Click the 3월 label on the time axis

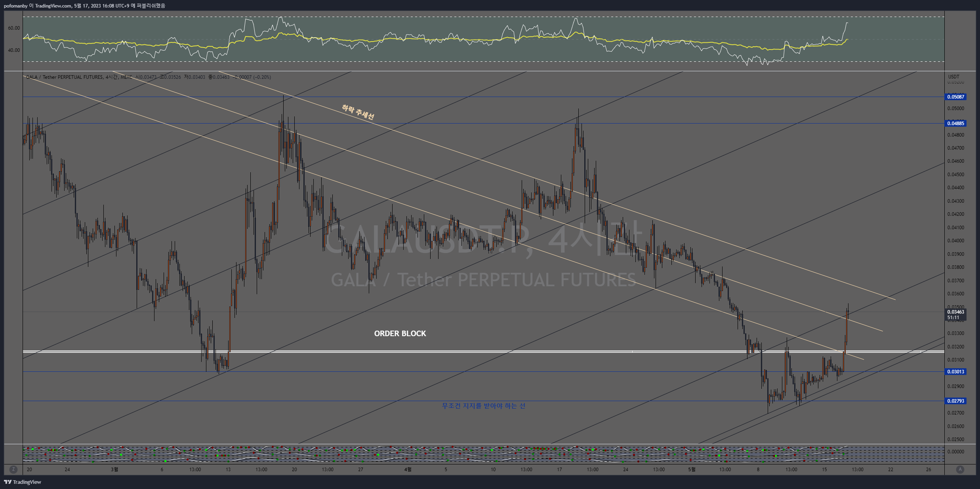point(114,470)
